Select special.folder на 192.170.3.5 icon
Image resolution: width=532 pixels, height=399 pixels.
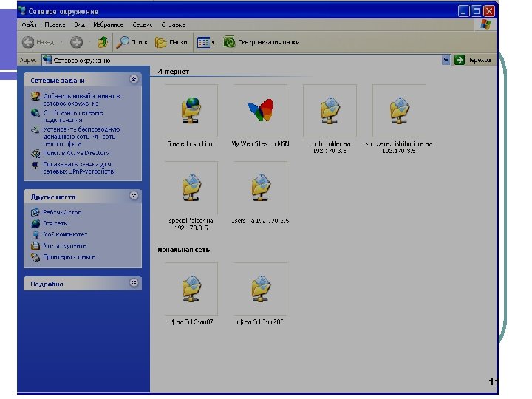[x=191, y=187]
